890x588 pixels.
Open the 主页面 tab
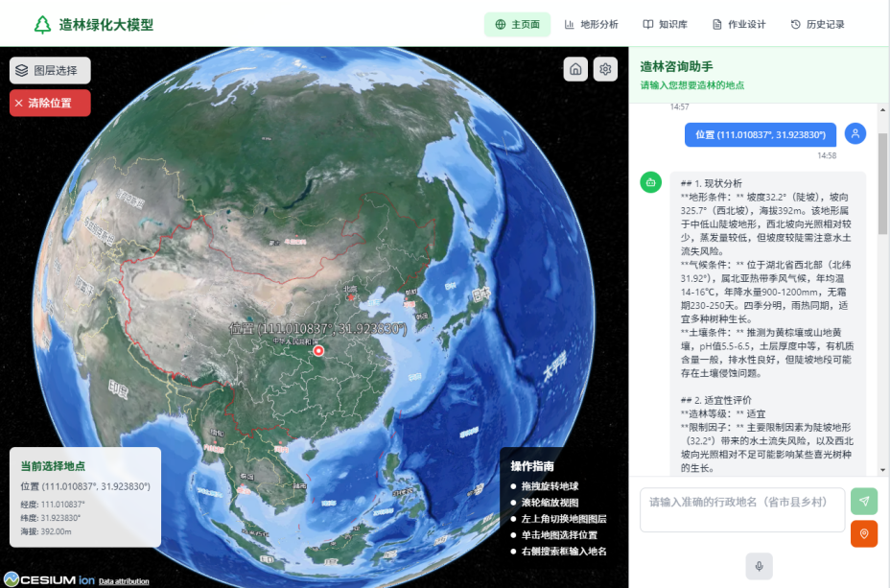[517, 24]
